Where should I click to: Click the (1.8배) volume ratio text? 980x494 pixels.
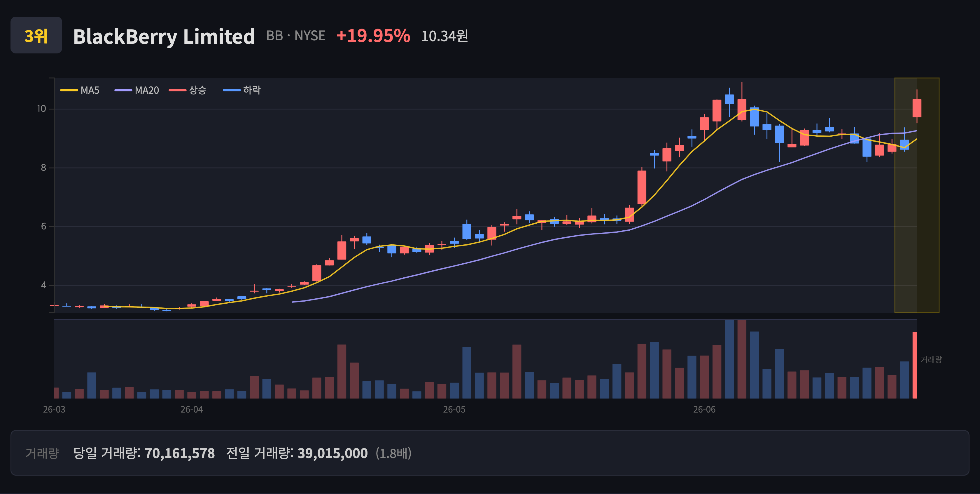click(394, 453)
